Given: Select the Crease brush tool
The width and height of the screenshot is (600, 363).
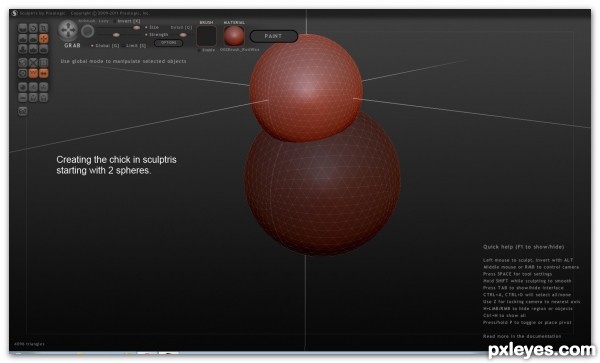Looking at the screenshot, I should (23, 28).
